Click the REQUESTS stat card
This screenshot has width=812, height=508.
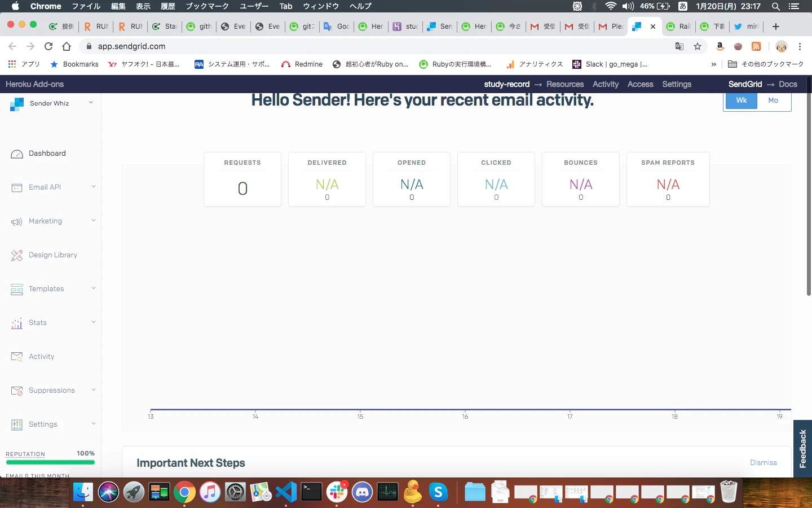pyautogui.click(x=242, y=179)
